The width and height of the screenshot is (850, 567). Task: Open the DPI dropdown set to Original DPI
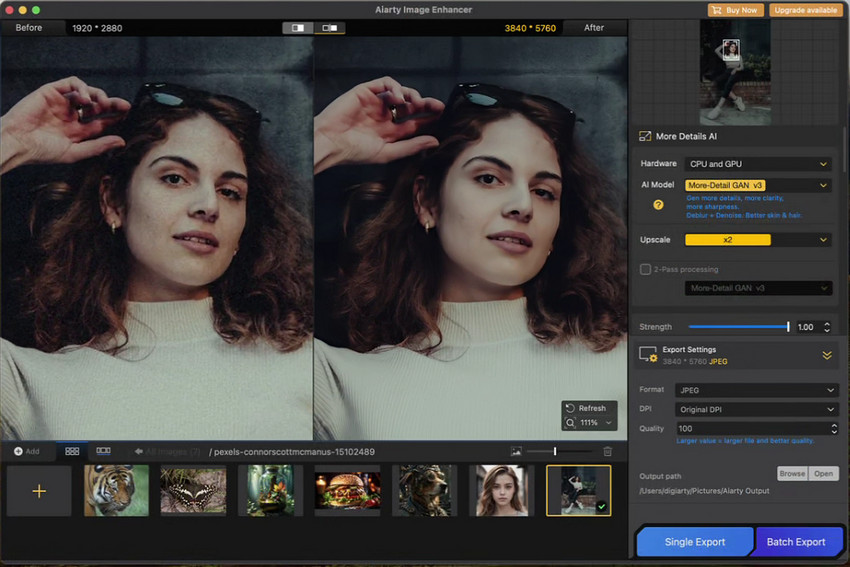(x=756, y=409)
